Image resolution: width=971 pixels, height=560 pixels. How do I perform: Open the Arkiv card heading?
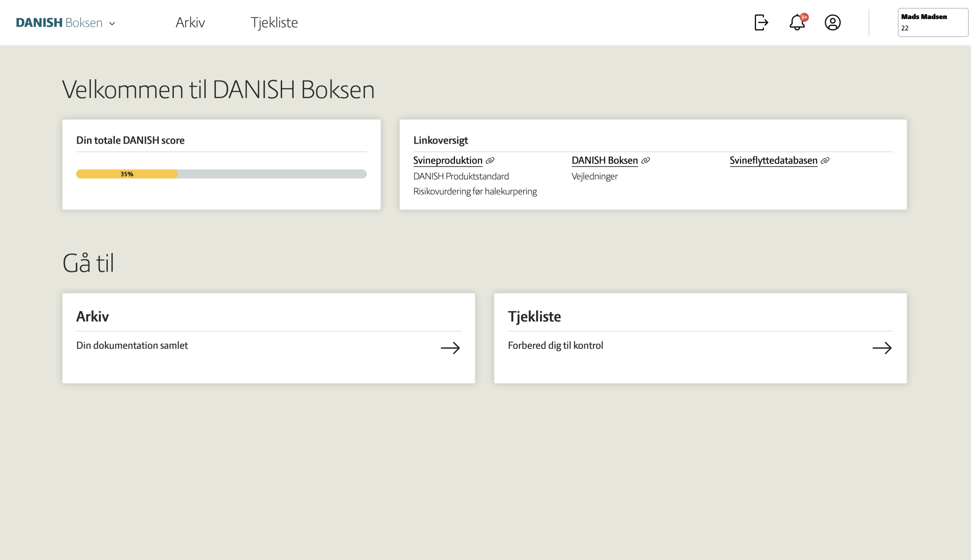tap(92, 316)
